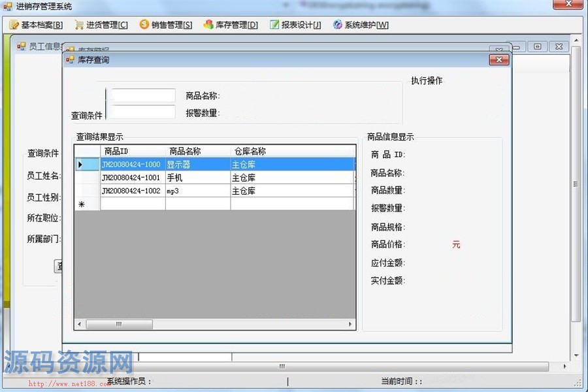The height and width of the screenshot is (392, 588).
Task: Select the cell JH20080424-1002
Action: (x=133, y=191)
